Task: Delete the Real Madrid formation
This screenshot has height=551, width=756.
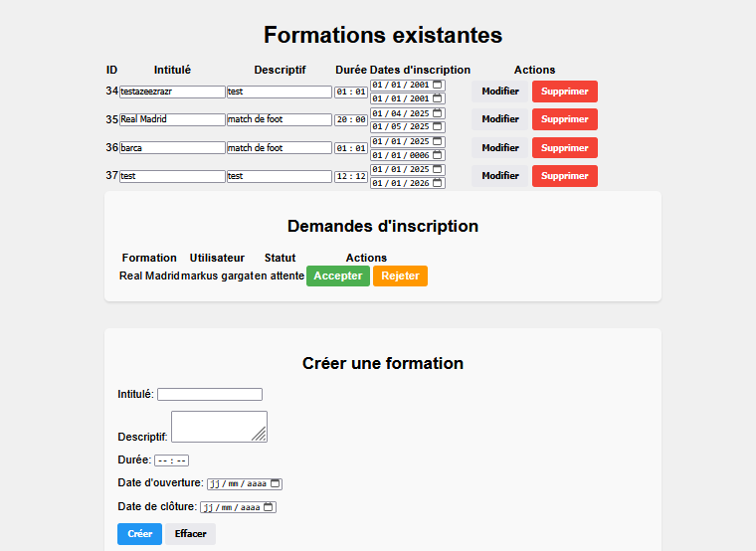Action: coord(564,119)
